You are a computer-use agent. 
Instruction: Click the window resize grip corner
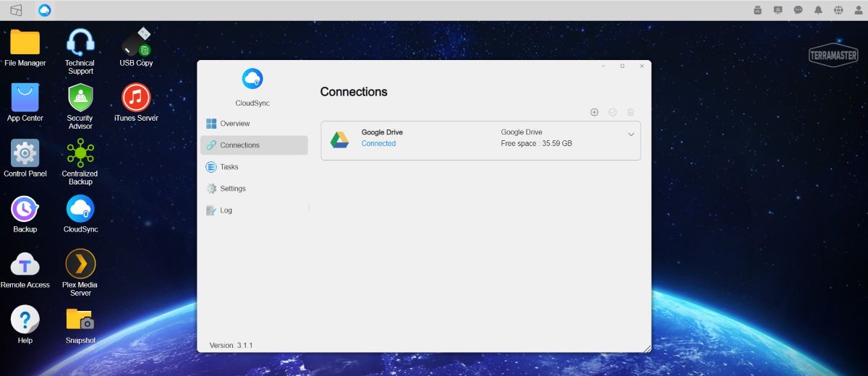[x=647, y=349]
